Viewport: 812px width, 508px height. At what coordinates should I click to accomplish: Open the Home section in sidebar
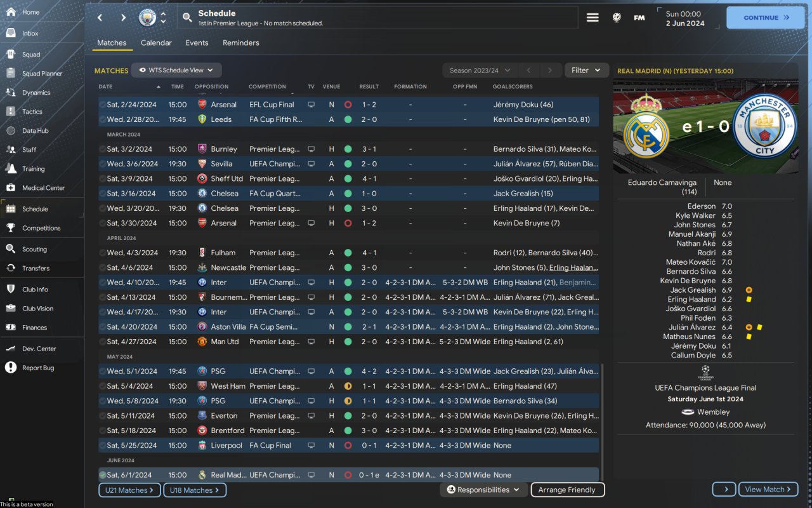coord(42,12)
